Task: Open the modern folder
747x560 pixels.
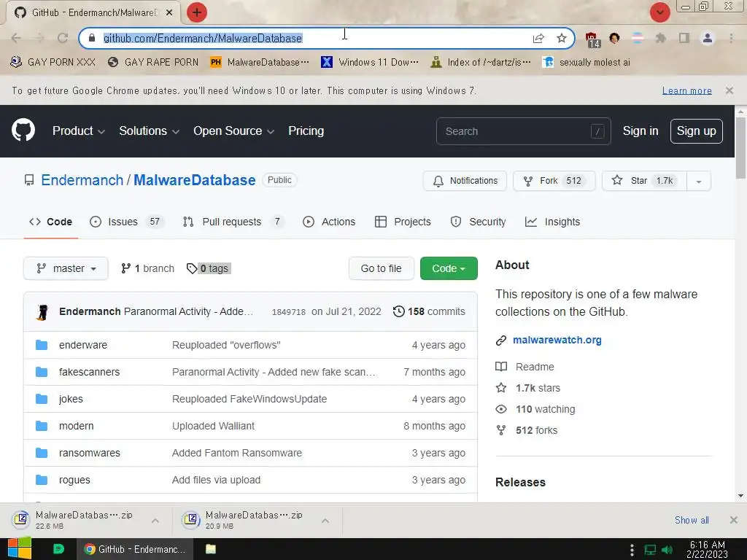Action: pyautogui.click(x=76, y=426)
